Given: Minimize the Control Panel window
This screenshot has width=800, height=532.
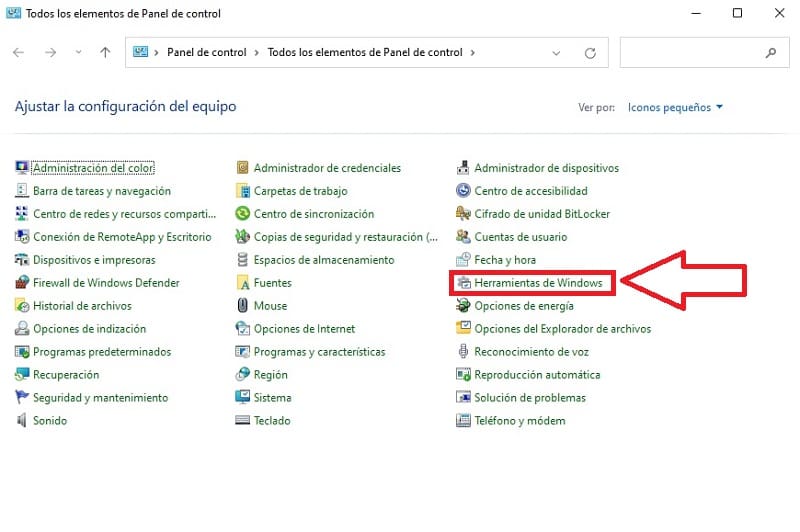Looking at the screenshot, I should (x=696, y=13).
